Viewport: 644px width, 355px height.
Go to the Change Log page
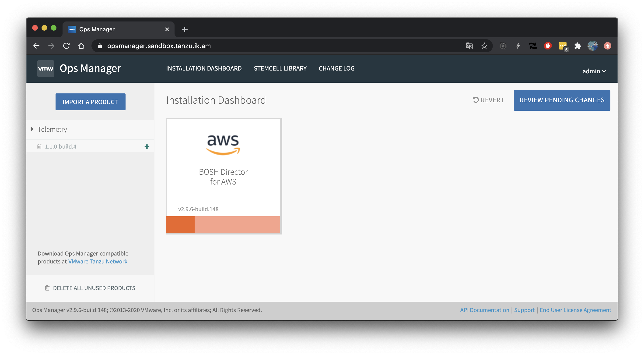tap(336, 68)
